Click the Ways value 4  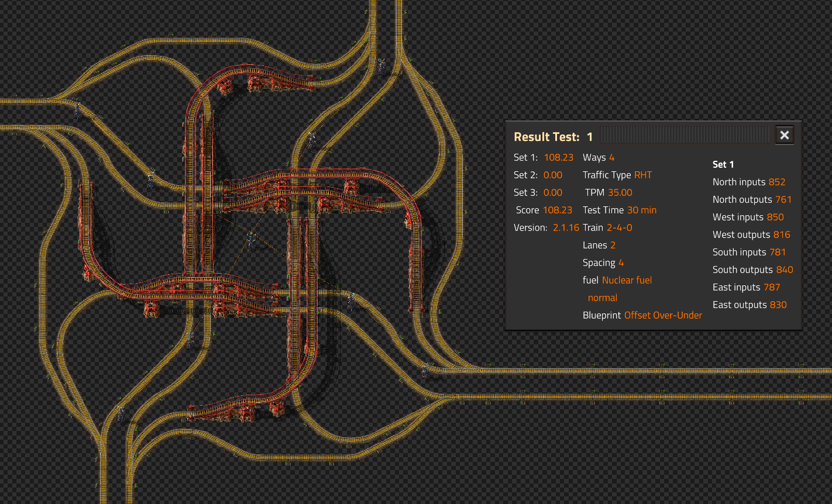tap(611, 157)
